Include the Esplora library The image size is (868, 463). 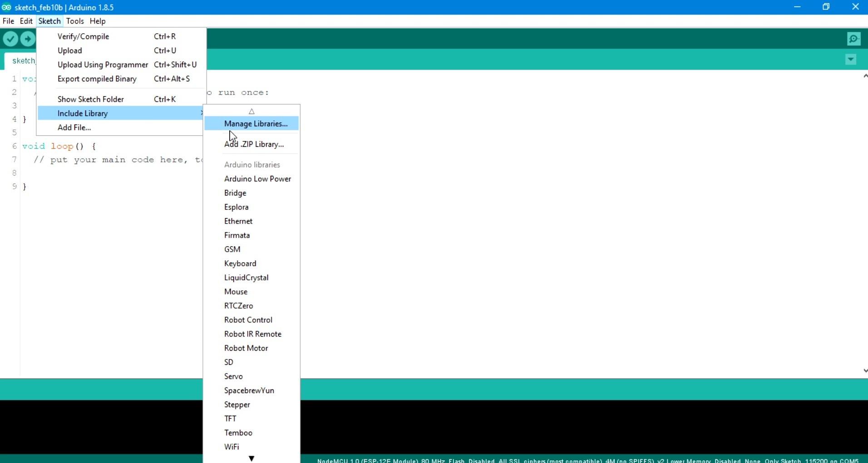(x=252, y=207)
